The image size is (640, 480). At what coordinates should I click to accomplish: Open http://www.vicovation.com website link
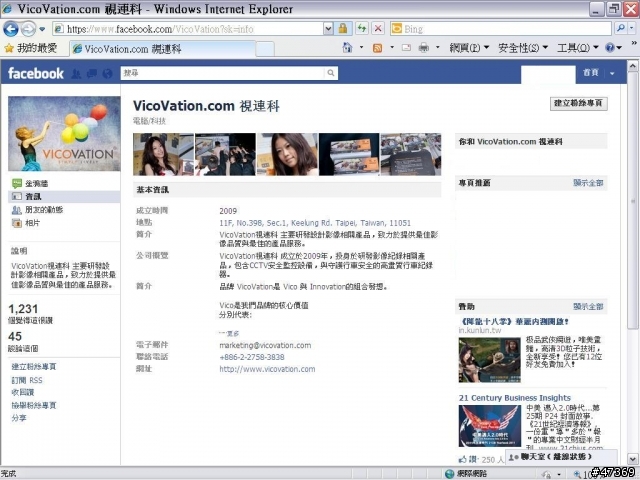(x=267, y=369)
